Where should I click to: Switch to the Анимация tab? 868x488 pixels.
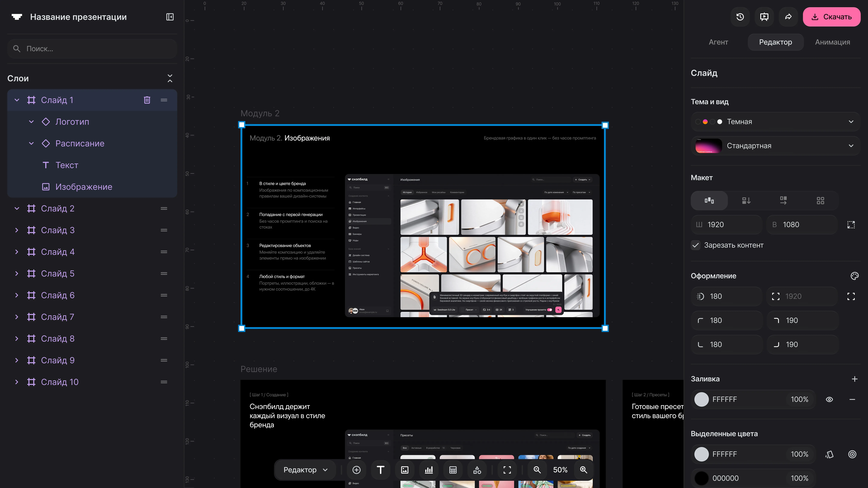tap(832, 42)
